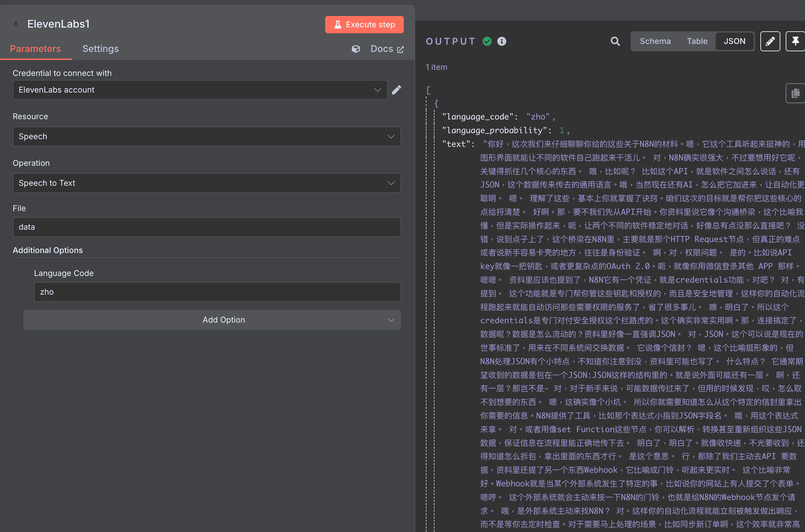The height and width of the screenshot is (532, 805).
Task: Click the Language Code input containing zho
Action: click(217, 292)
